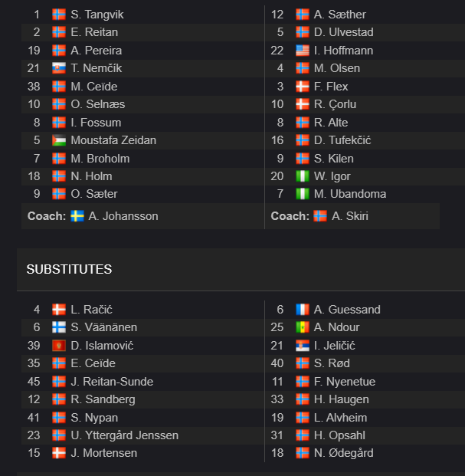Viewport: 465px width, 476px height.
Task: Select substitute N. Ødegård
Action: (344, 453)
